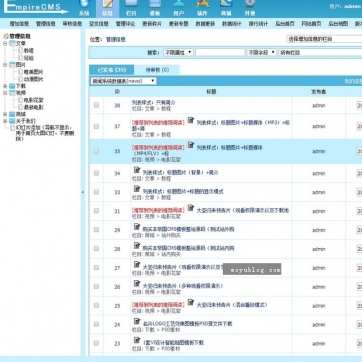Select 教程 in the column tree
Viewport: 362px width, 362px height.
click(29, 51)
